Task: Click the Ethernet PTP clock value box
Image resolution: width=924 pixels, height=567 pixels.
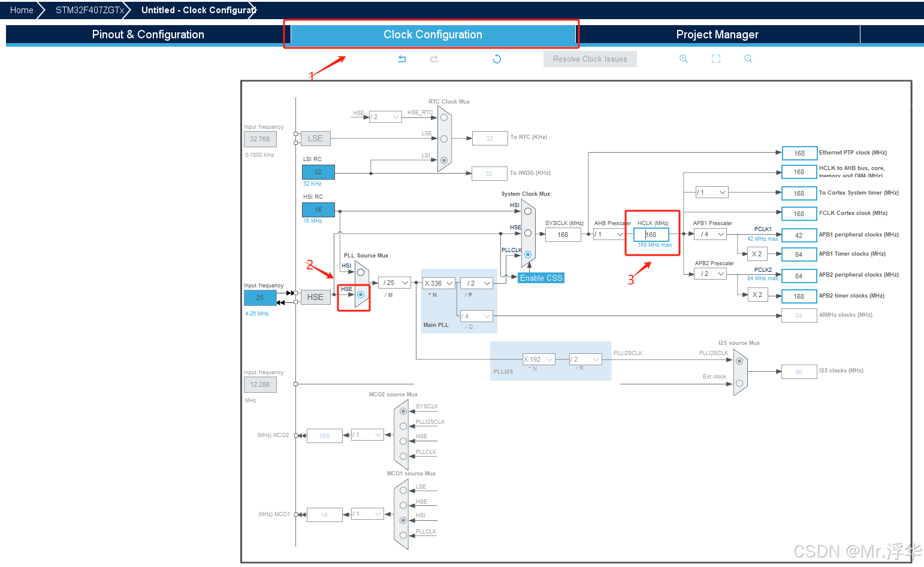Action: pyautogui.click(x=799, y=153)
